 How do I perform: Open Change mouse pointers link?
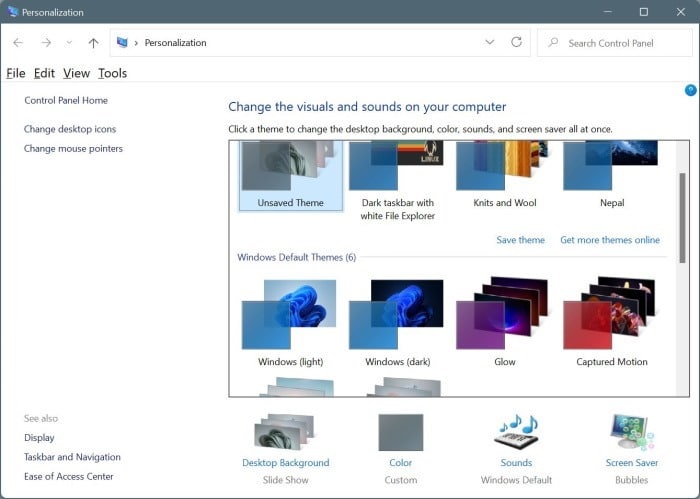pyautogui.click(x=73, y=149)
